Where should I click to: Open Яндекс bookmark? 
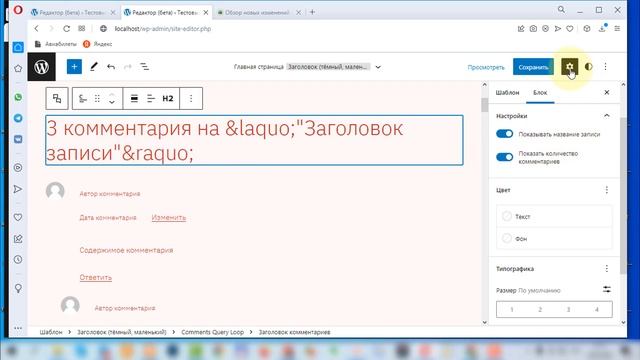(x=98, y=44)
